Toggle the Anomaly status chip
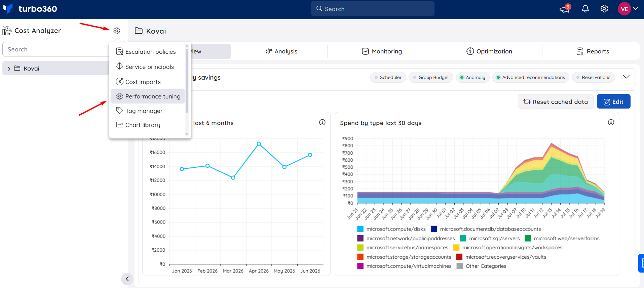Screen dimensions: 644x288 (473, 77)
